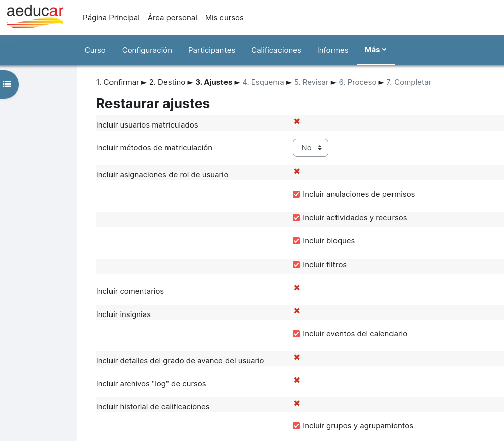Image resolution: width=504 pixels, height=441 pixels.
Task: Click step 1. Confirmar
Action: [118, 82]
